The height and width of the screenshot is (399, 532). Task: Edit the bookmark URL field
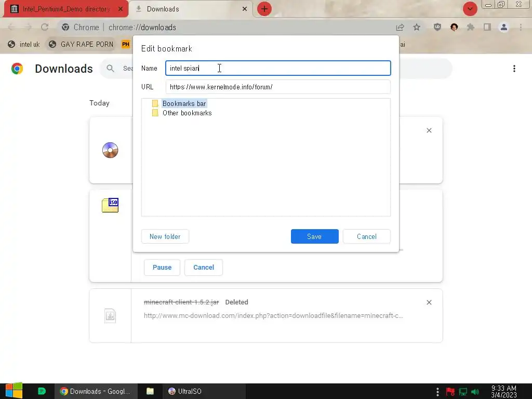278,87
